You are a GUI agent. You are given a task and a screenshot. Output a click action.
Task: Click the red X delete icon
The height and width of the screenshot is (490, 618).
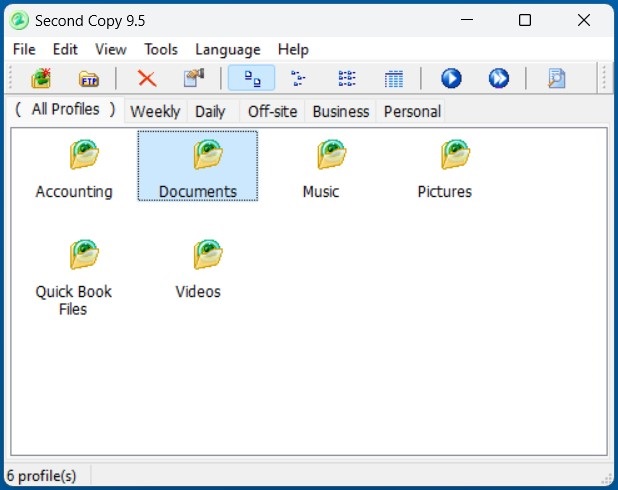tap(147, 78)
